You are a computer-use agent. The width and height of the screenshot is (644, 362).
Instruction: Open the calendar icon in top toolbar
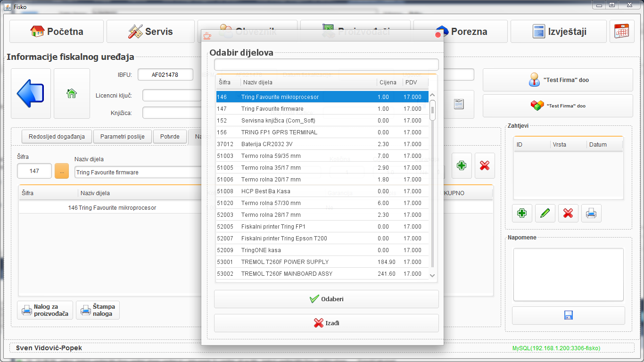pos(622,32)
